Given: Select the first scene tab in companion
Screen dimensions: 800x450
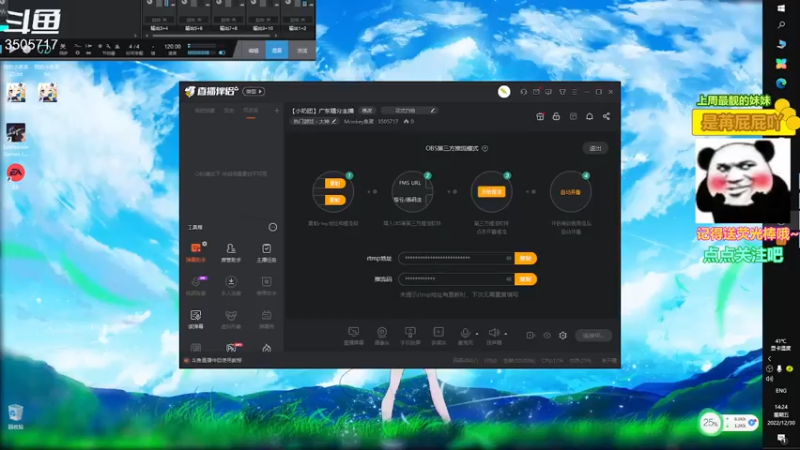Looking at the screenshot, I should [205, 110].
